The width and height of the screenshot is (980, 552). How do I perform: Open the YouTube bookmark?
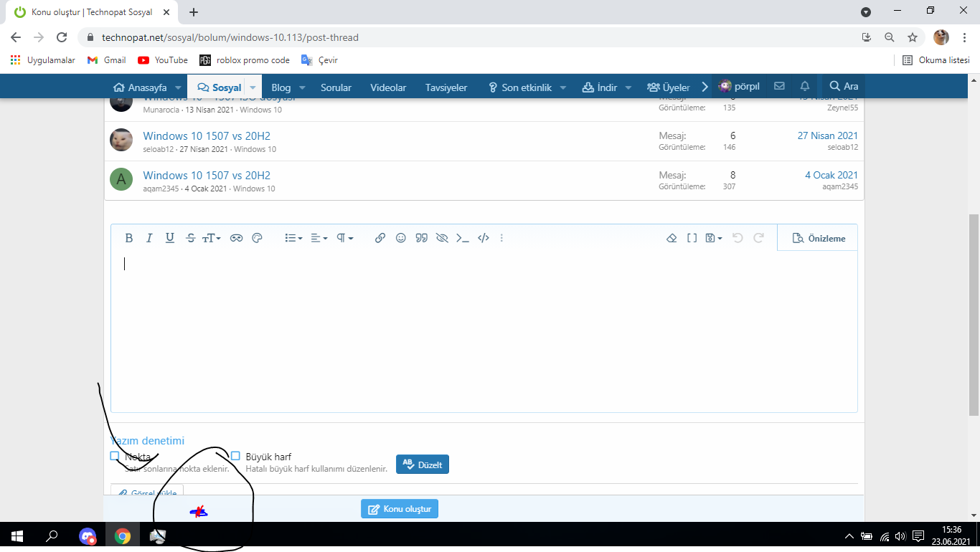[x=163, y=60]
